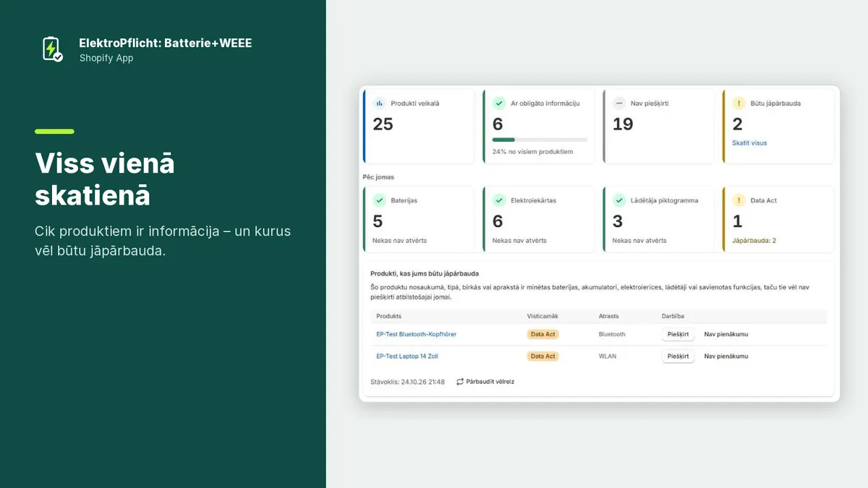Click the checkmark icon on the Elektroiekārtas card
Image resolution: width=868 pixels, height=488 pixels.
(x=499, y=200)
